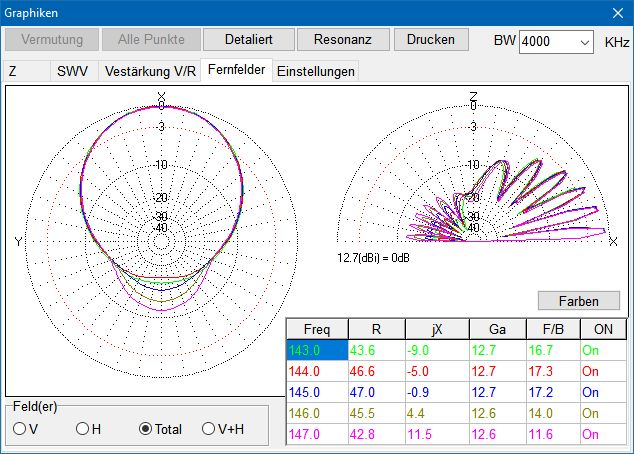Open the Farben colors dialog
The image size is (634, 454).
pos(579,301)
